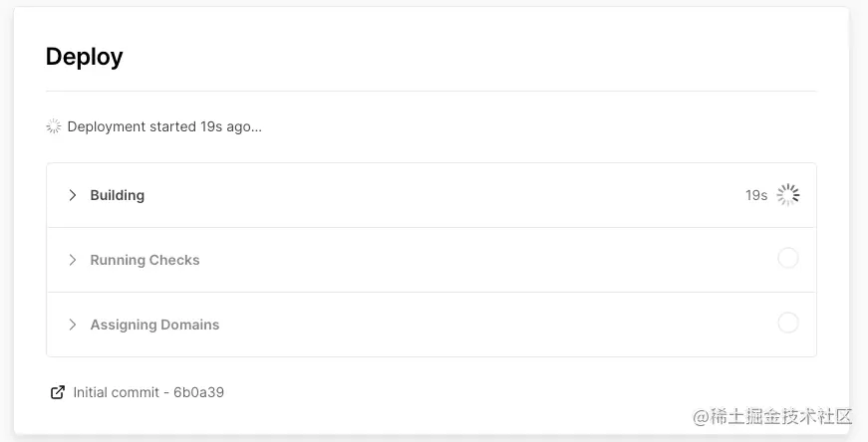Expand the Assigning Domains chevron

point(72,325)
